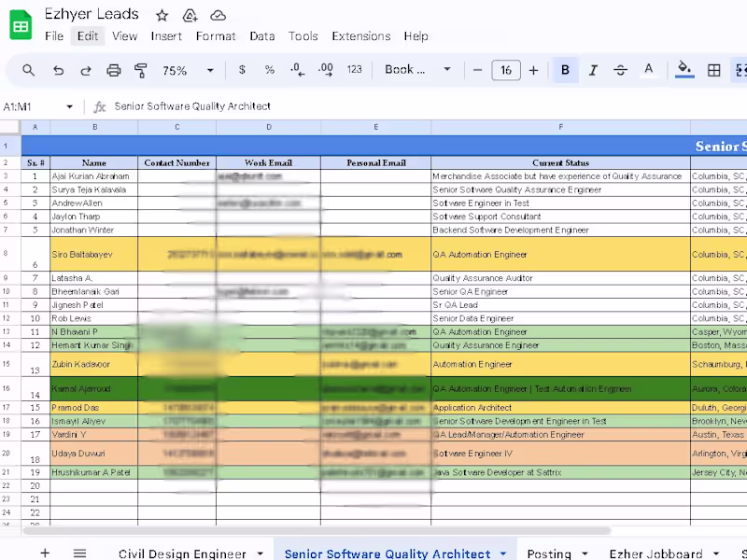Toggle strikethrough formatting
Image resolution: width=747 pixels, height=560 pixels.
[621, 70]
